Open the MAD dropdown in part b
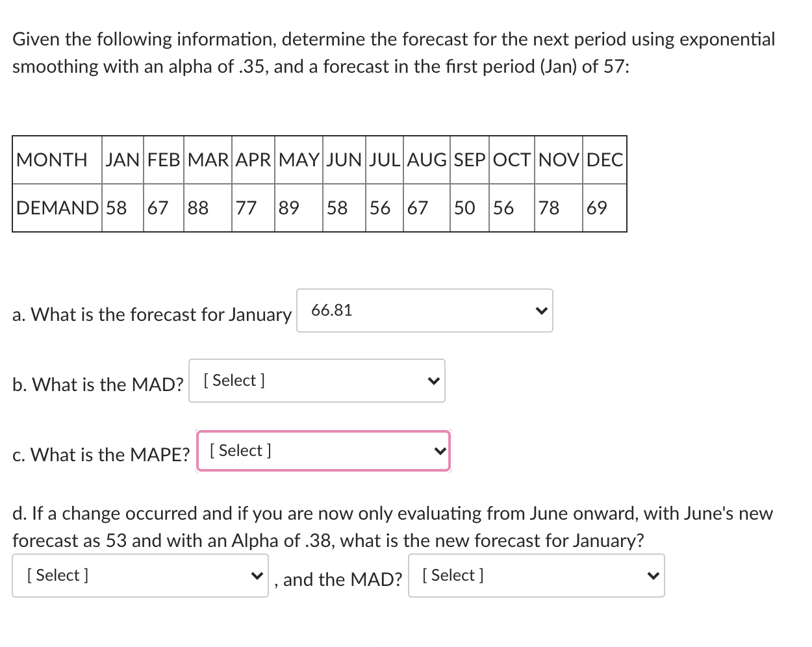 [317, 381]
